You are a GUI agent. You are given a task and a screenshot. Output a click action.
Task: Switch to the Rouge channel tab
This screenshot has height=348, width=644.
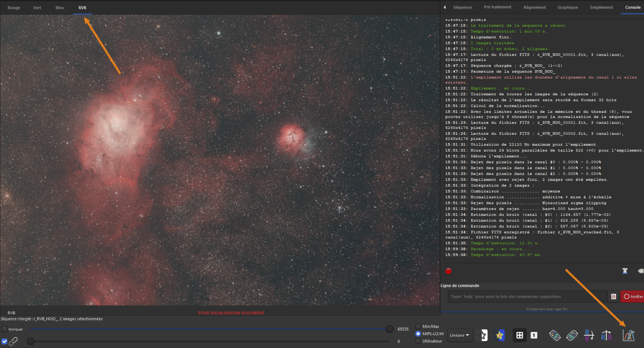click(14, 8)
